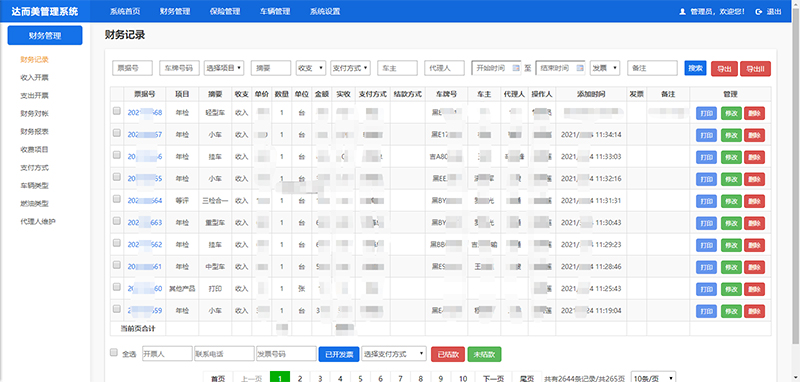Screen dimensions: 800x382
Task: Go to page 5 in pagination
Action: [x=360, y=378]
